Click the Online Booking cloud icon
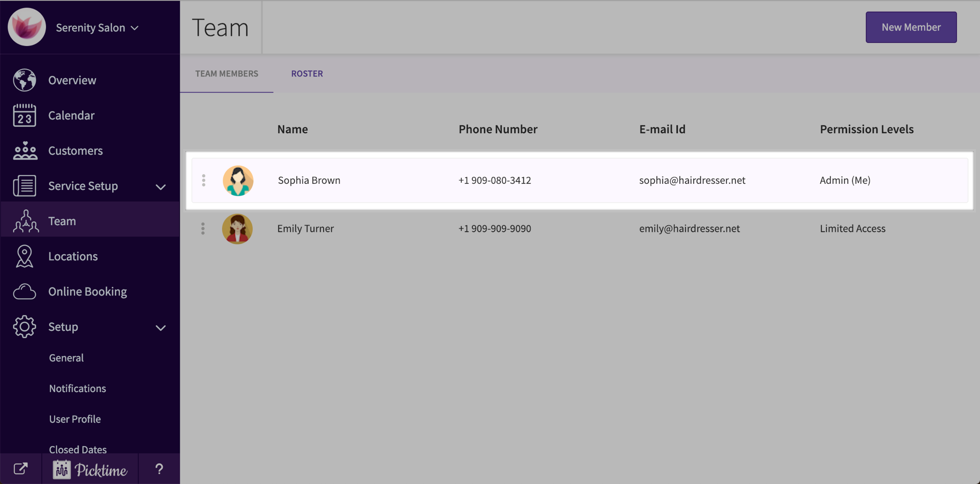The height and width of the screenshot is (484, 980). [24, 292]
